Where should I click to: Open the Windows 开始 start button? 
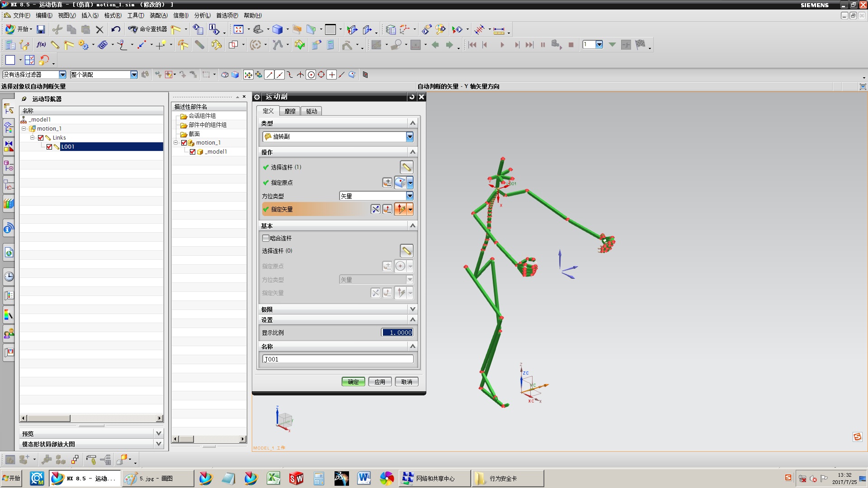11,479
